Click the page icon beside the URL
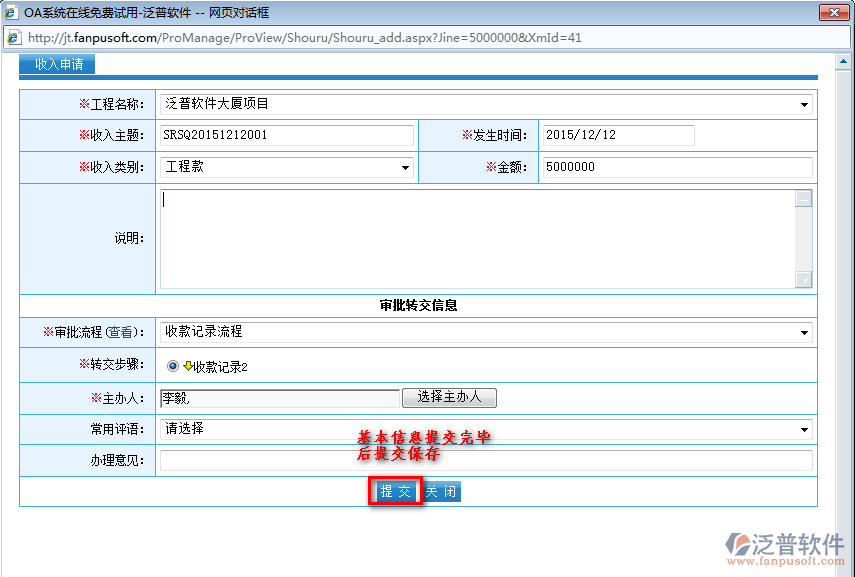Viewport: 855px width, 577px height. click(14, 38)
